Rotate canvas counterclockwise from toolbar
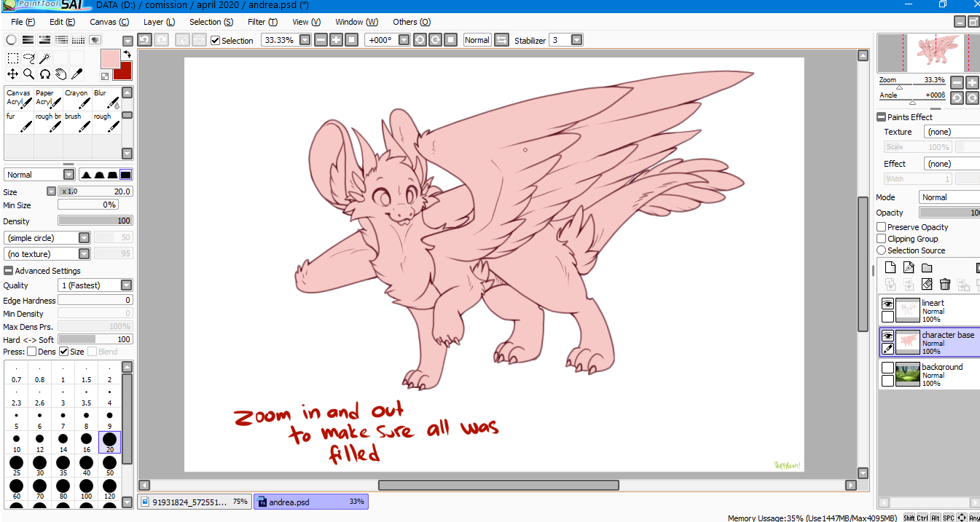 pos(420,40)
